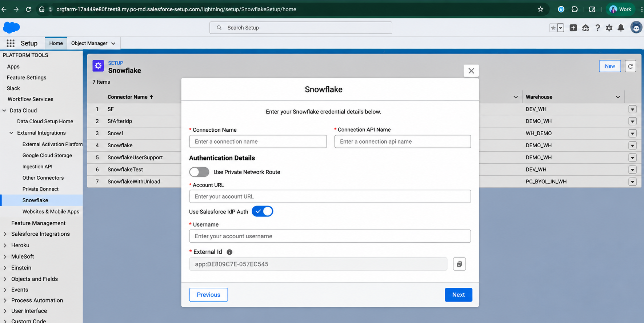Open row actions for SF connector

click(632, 109)
